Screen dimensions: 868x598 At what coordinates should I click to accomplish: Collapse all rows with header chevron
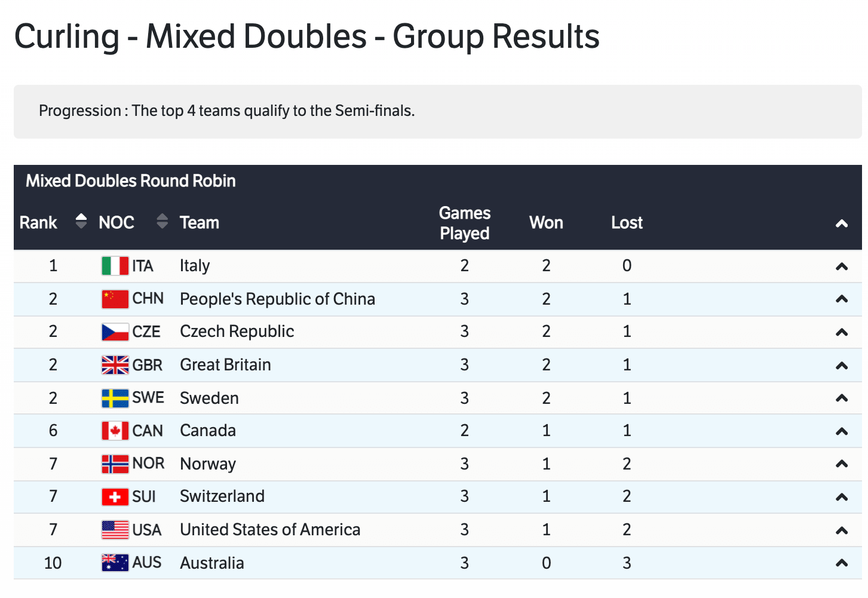841,223
